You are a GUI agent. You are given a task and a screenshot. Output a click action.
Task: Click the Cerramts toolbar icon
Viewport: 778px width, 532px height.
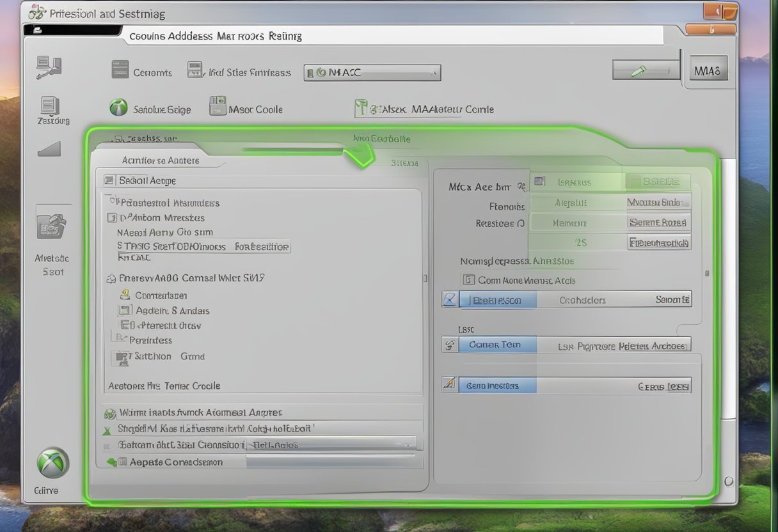[x=120, y=70]
